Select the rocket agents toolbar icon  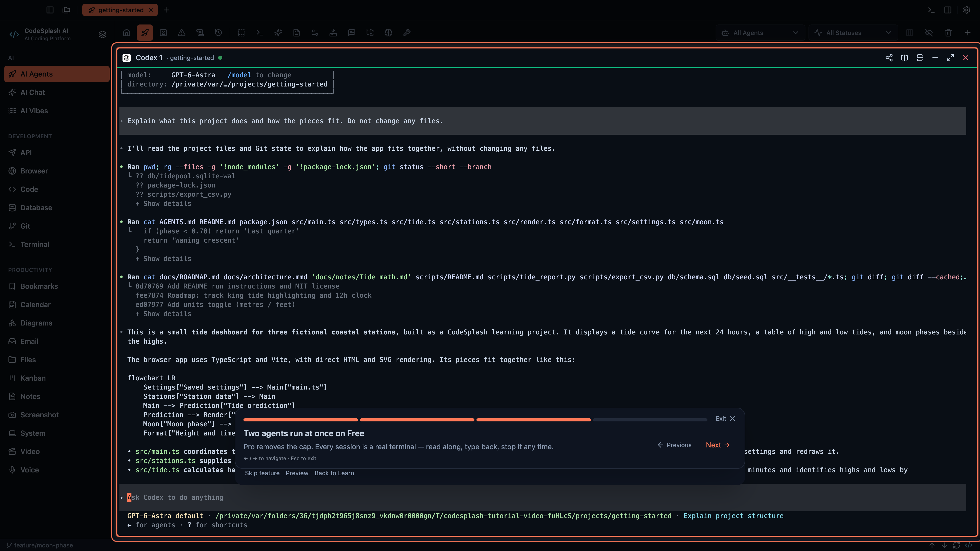(145, 33)
